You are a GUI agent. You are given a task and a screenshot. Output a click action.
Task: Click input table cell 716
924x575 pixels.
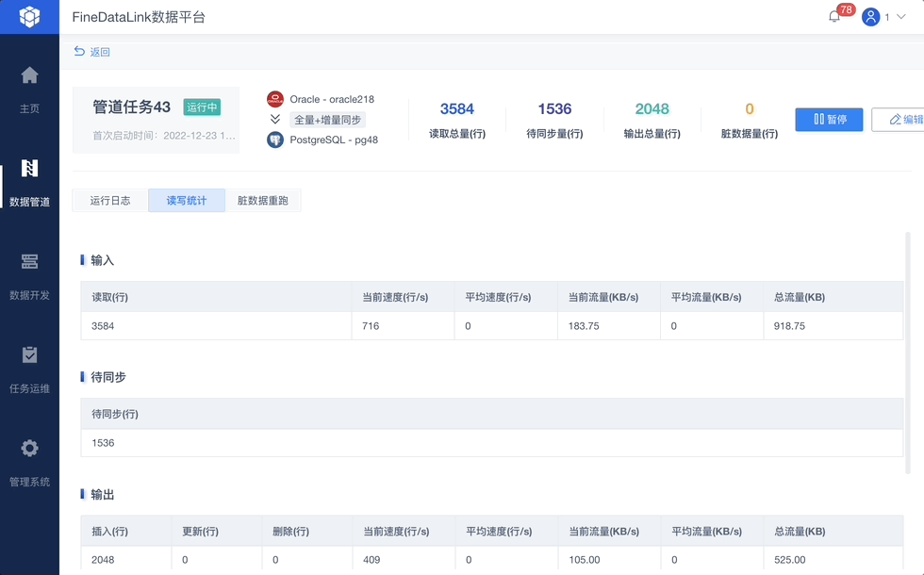pos(404,326)
